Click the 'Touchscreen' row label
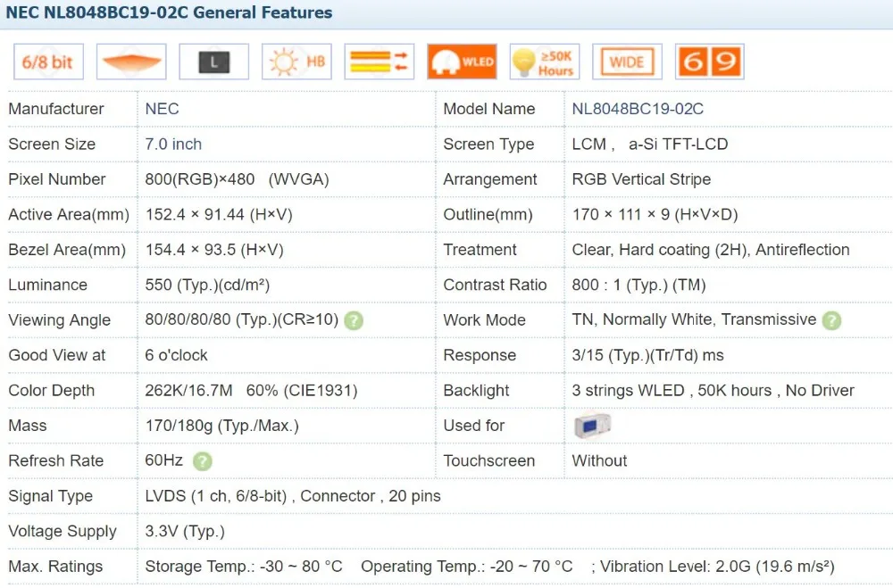 (489, 461)
